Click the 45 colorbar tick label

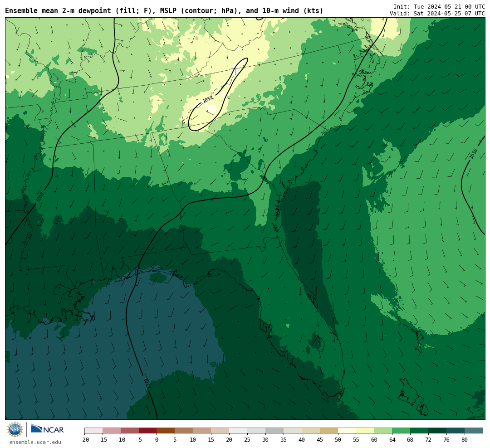[320, 440]
